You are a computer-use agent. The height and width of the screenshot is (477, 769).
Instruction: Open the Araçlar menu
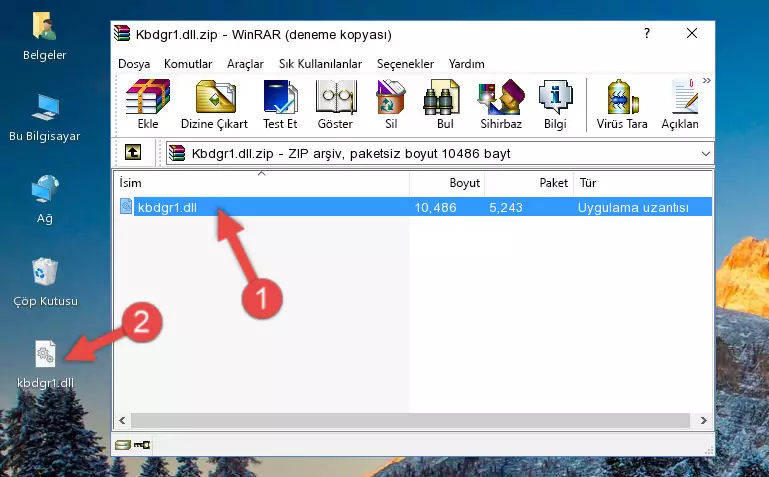[x=245, y=64]
